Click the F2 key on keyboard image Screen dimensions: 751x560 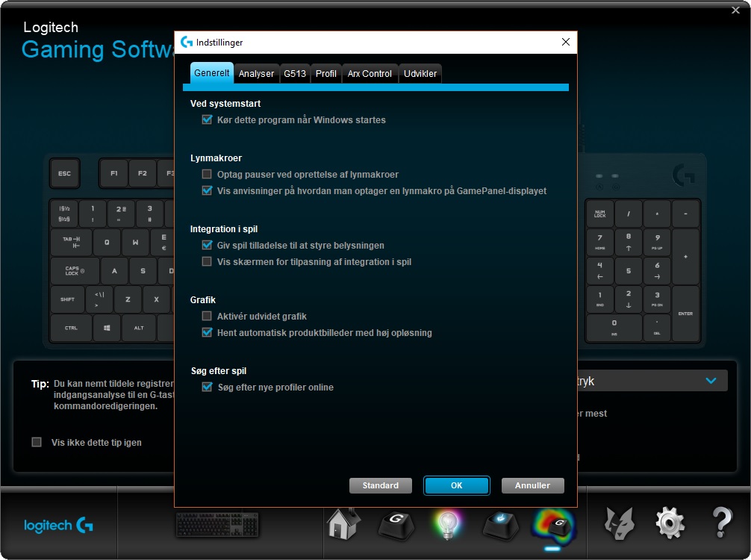pyautogui.click(x=143, y=173)
